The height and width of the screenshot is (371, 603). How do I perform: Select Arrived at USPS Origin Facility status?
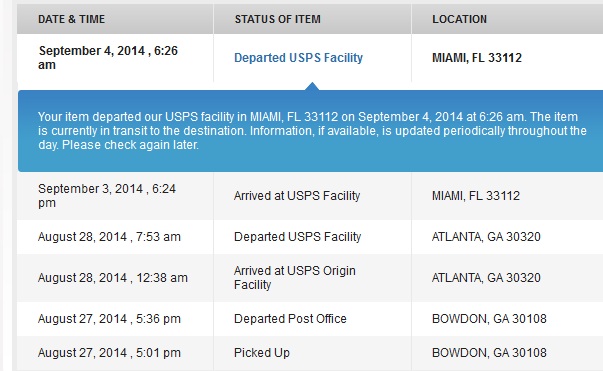point(295,278)
